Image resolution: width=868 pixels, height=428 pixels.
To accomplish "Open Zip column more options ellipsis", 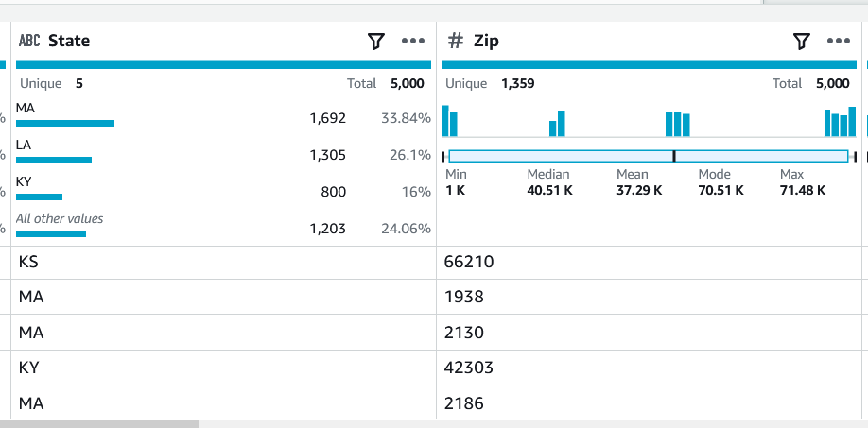I will [x=839, y=42].
